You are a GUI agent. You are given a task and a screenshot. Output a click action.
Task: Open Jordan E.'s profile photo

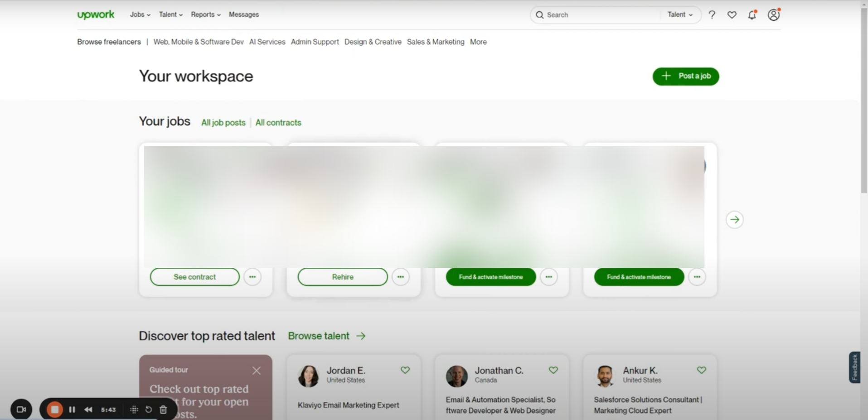(x=309, y=376)
